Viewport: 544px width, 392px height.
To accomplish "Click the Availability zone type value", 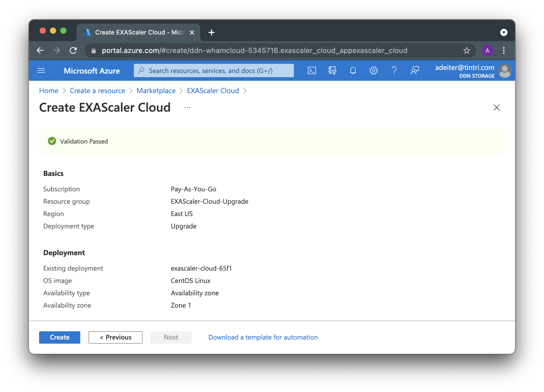I will click(x=195, y=293).
